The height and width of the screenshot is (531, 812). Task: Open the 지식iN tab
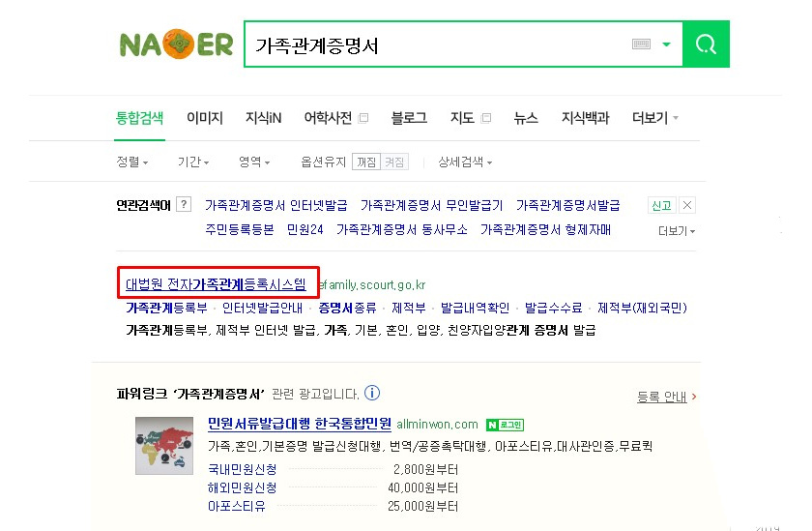click(264, 118)
